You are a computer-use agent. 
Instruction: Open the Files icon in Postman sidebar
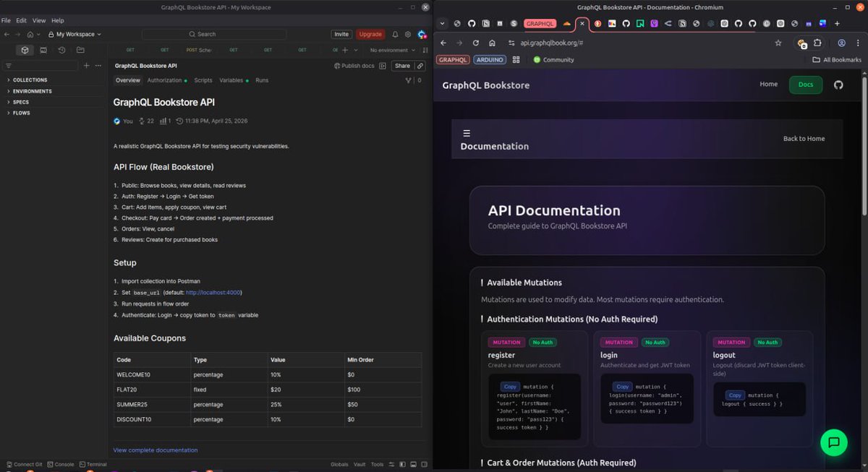click(80, 50)
